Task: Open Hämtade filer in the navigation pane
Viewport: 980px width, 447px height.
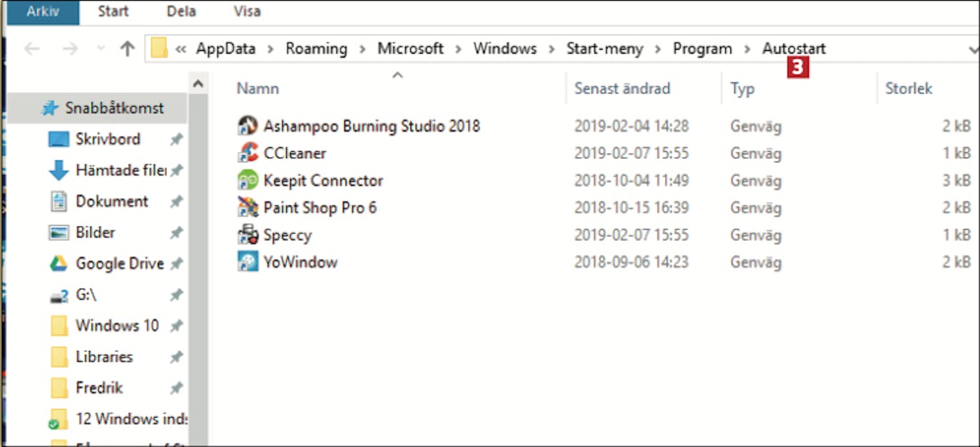Action: click(121, 171)
